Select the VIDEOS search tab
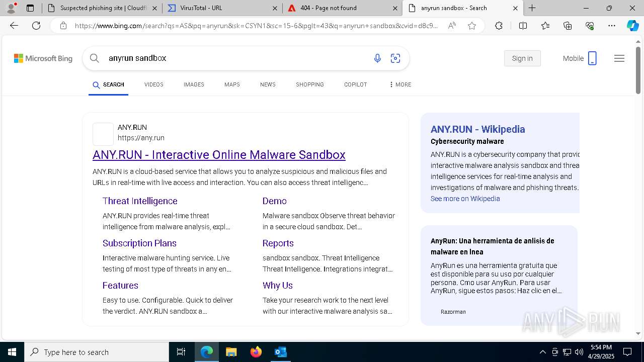The image size is (644, 362). point(153,84)
